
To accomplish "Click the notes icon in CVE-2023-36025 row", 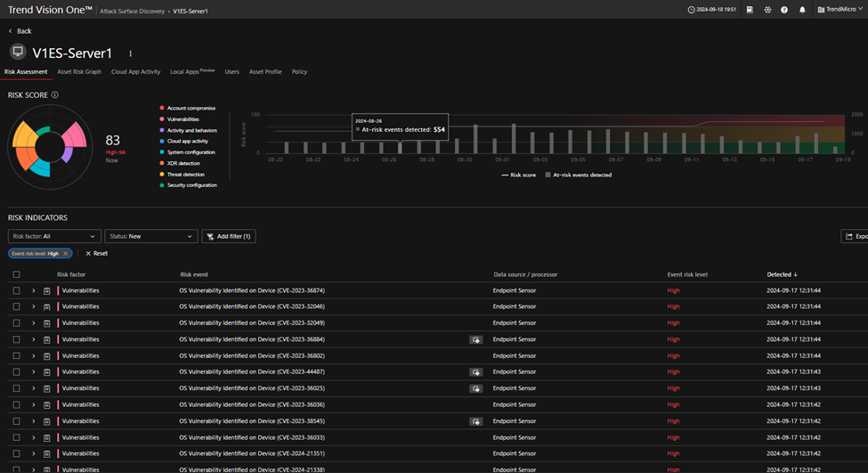I will (47, 388).
